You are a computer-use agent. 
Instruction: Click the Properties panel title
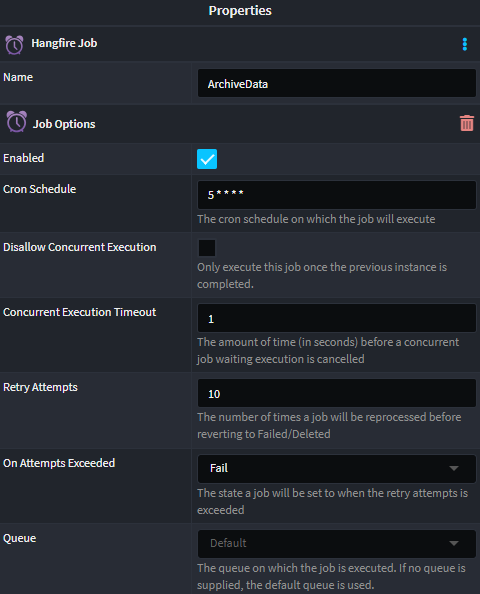240,11
